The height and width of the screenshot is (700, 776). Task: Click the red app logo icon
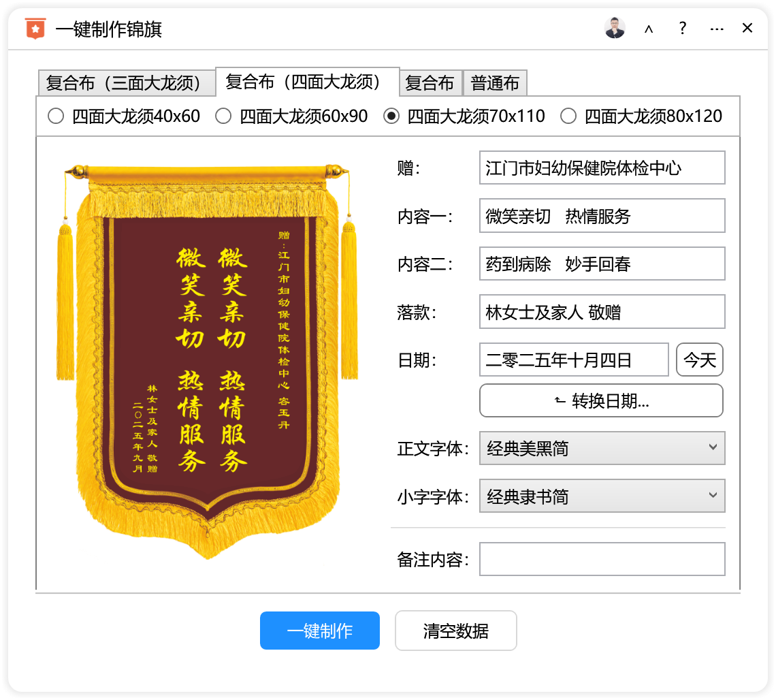[x=35, y=29]
